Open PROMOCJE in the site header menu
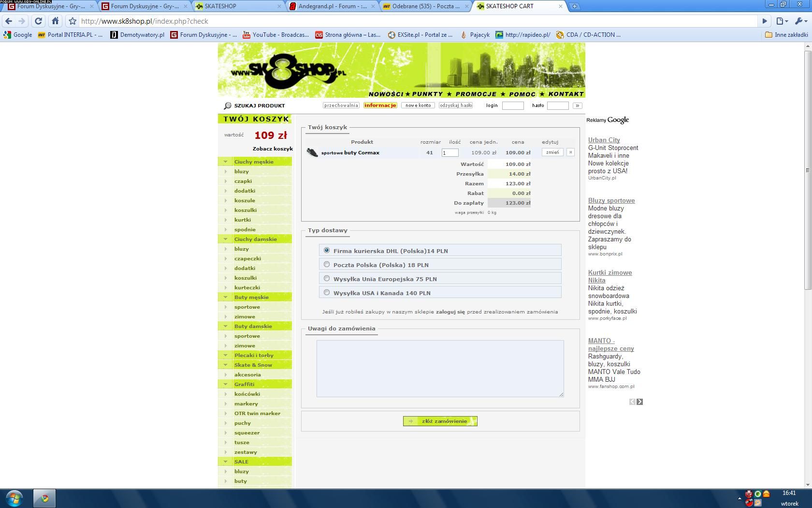This screenshot has height=508, width=812. point(476,94)
